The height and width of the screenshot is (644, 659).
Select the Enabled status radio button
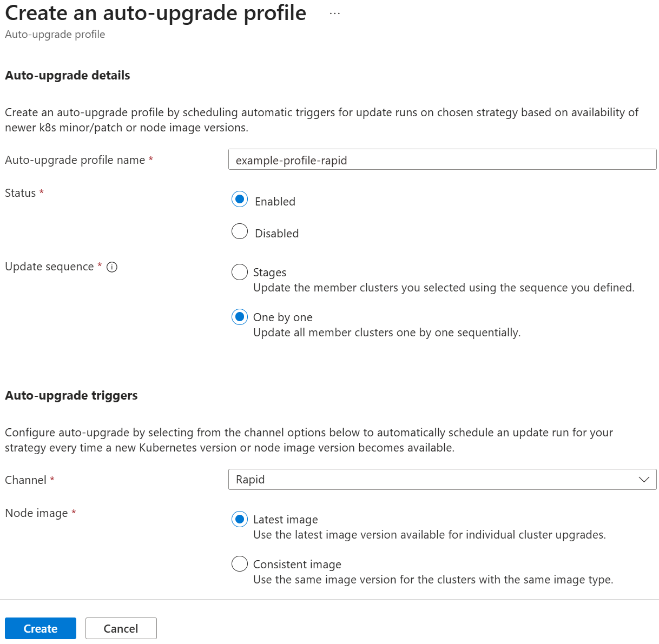tap(240, 199)
